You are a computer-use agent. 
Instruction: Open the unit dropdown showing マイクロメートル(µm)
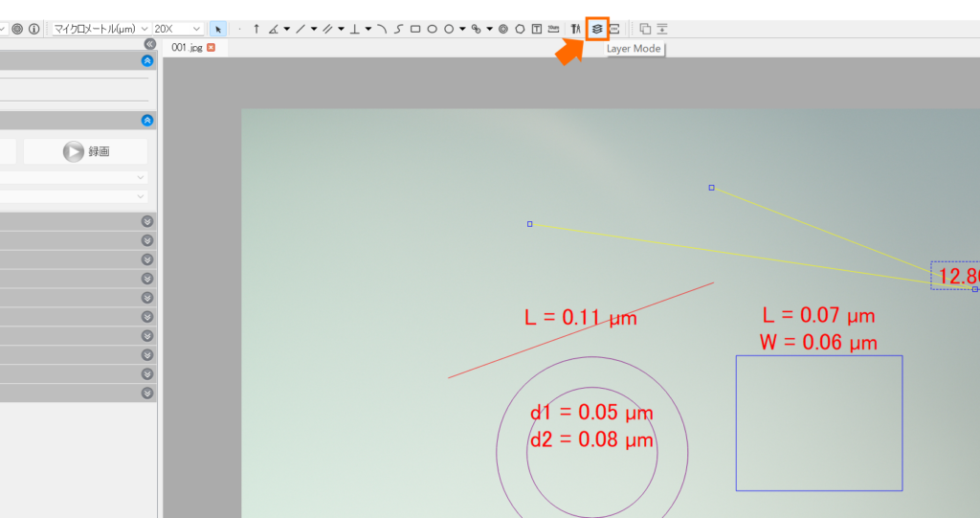point(100,29)
